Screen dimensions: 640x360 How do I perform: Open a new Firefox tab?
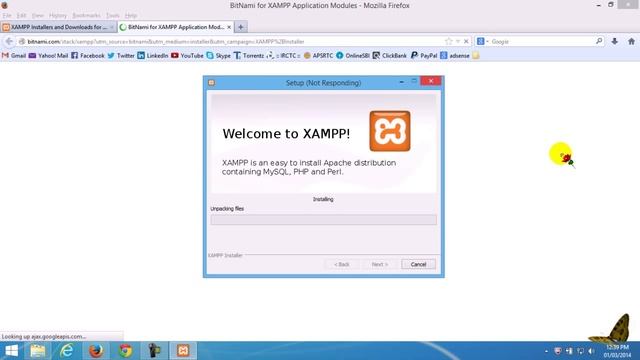[x=241, y=27]
